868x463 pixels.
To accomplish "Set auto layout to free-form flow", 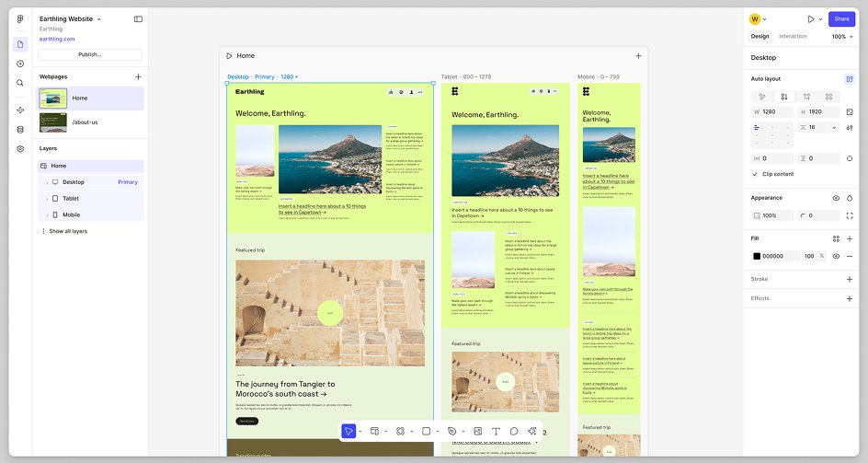I will (x=762, y=97).
